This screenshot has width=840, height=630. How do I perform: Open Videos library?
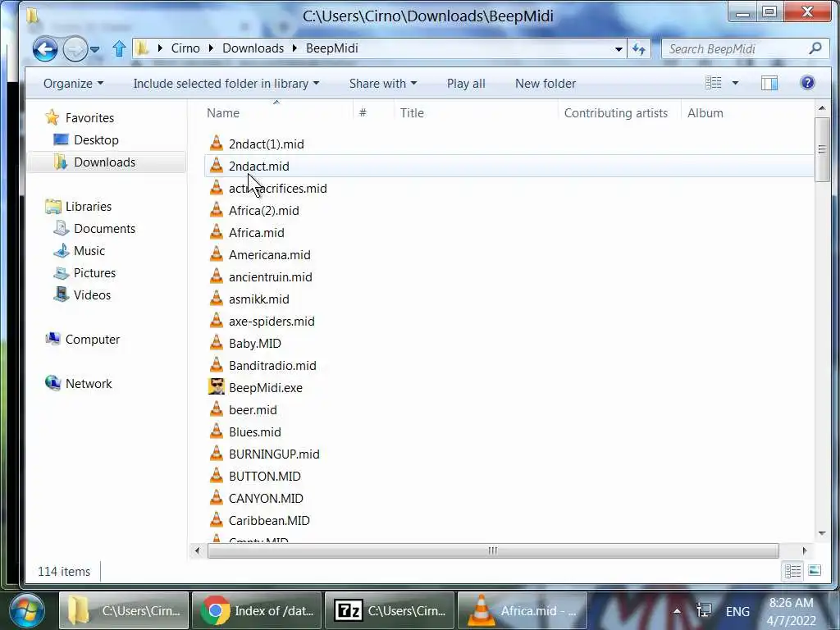[x=92, y=295]
